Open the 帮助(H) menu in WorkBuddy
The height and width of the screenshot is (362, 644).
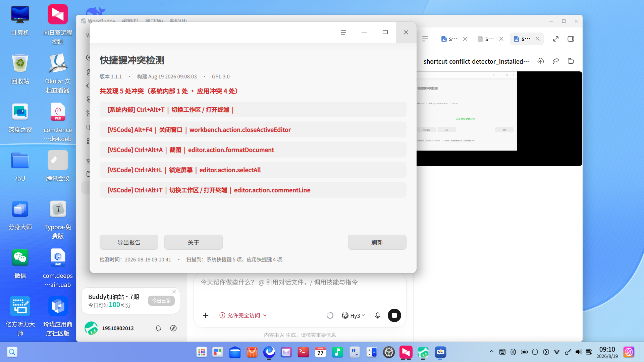click(x=178, y=20)
